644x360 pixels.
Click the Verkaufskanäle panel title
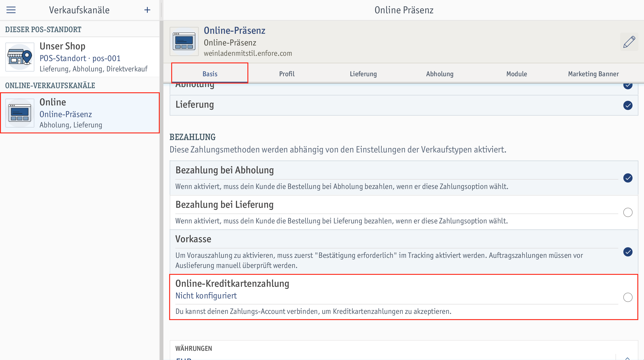pyautogui.click(x=79, y=10)
